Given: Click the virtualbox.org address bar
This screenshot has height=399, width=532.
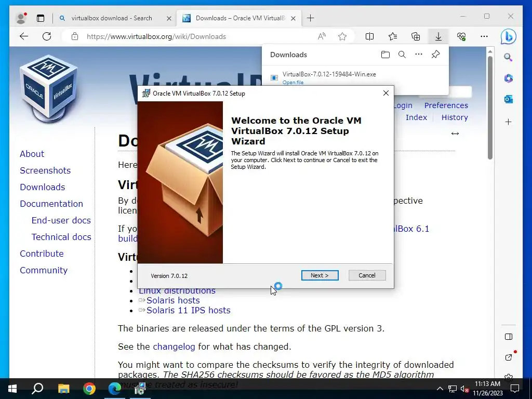Looking at the screenshot, I should tap(156, 36).
